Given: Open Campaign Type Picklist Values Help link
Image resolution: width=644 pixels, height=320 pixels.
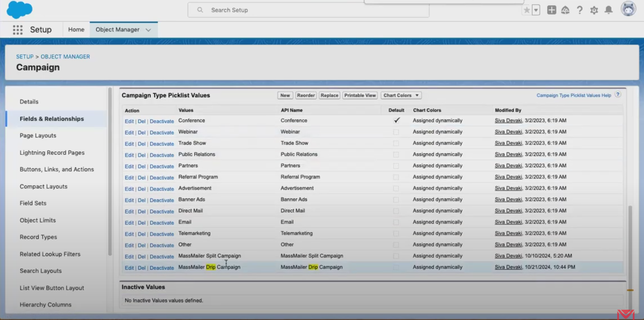Looking at the screenshot, I should 573,95.
